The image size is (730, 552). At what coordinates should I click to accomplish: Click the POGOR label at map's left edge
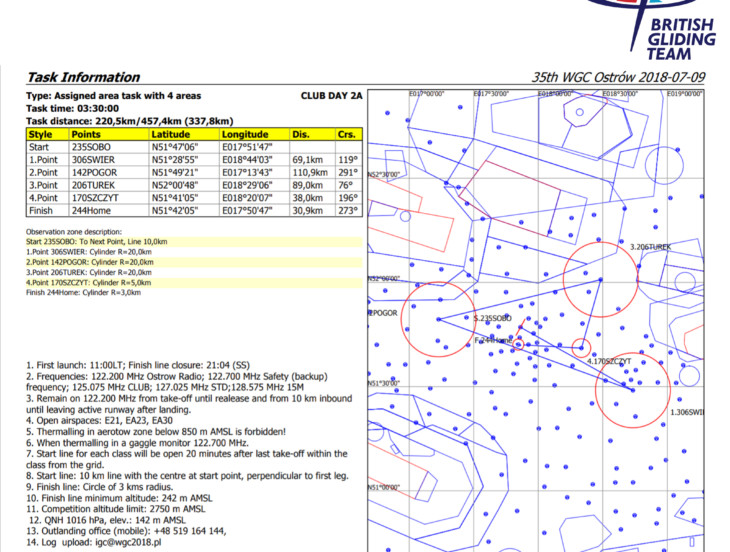click(x=383, y=313)
